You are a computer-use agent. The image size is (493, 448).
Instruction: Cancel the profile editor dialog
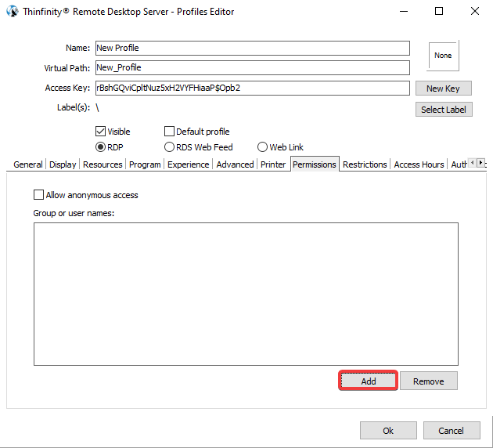[452, 431]
